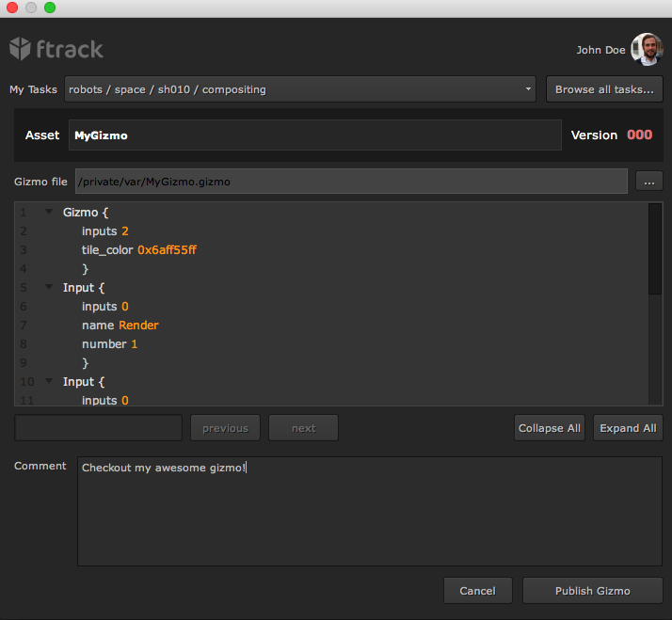Click the search field beside previous button

99,428
